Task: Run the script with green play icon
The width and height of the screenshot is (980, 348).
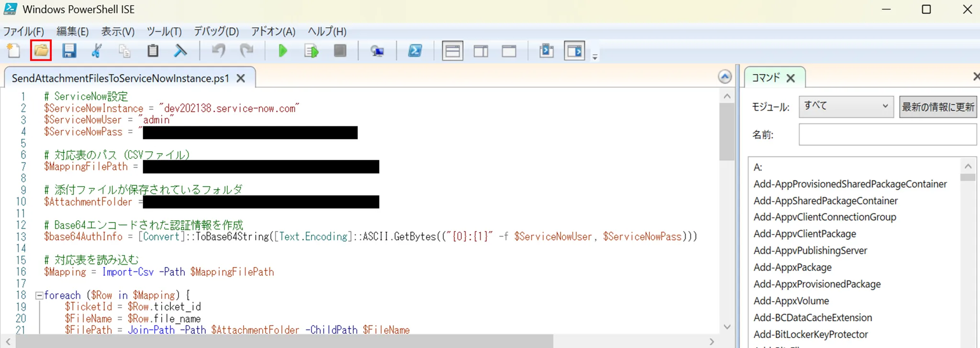Action: point(283,50)
